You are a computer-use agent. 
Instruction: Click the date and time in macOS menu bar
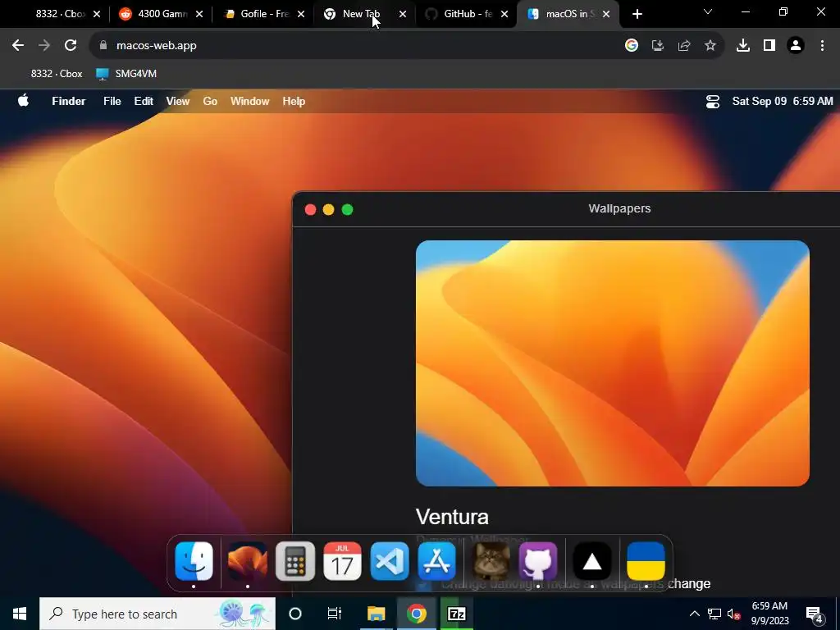click(783, 101)
